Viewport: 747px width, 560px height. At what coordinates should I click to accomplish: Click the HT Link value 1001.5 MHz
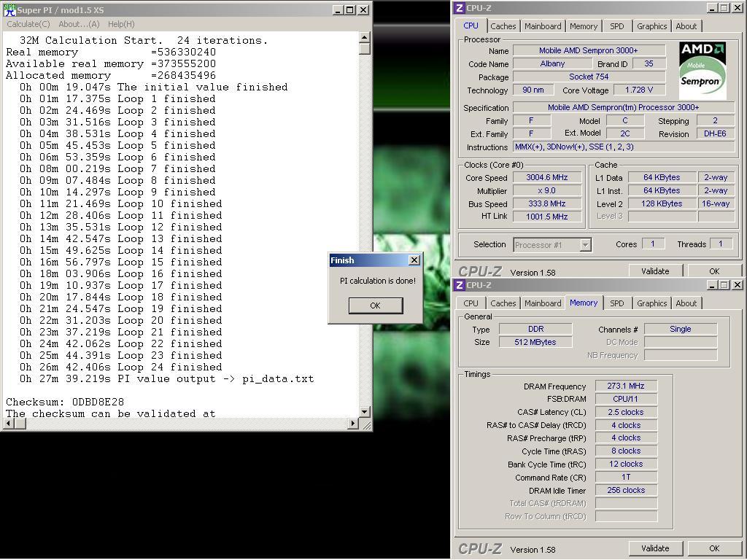[547, 217]
